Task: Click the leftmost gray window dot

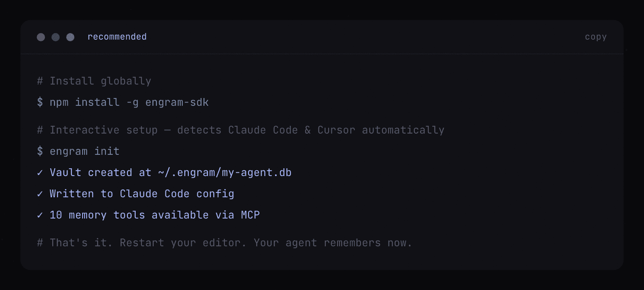Action: pos(41,37)
